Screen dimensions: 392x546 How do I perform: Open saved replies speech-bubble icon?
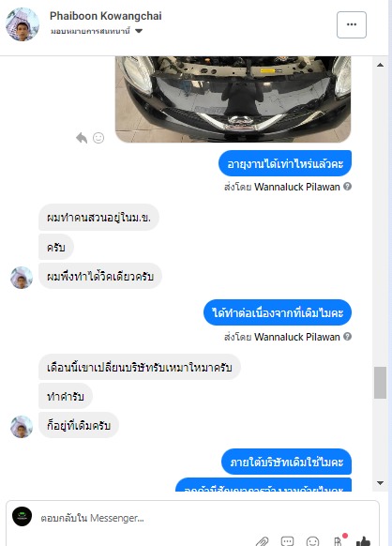click(x=287, y=541)
